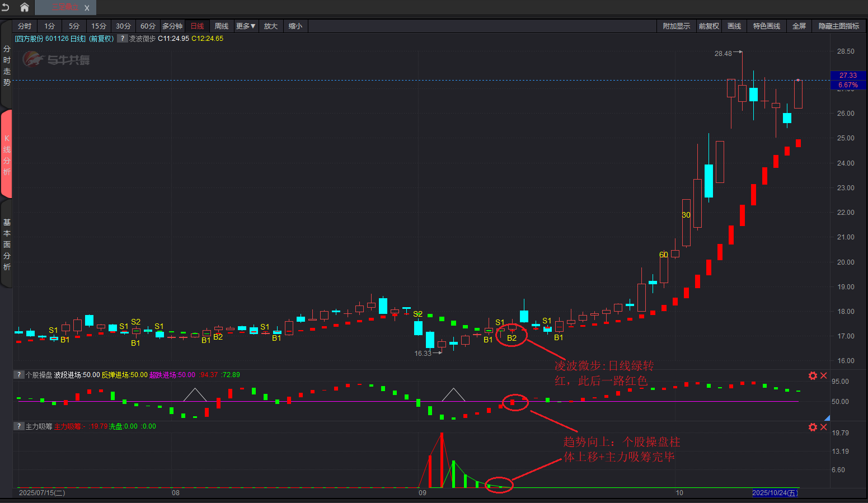Image resolution: width=868 pixels, height=503 pixels.
Task: Toggle 隐藏主图指标 to hide main indicators
Action: (x=838, y=26)
